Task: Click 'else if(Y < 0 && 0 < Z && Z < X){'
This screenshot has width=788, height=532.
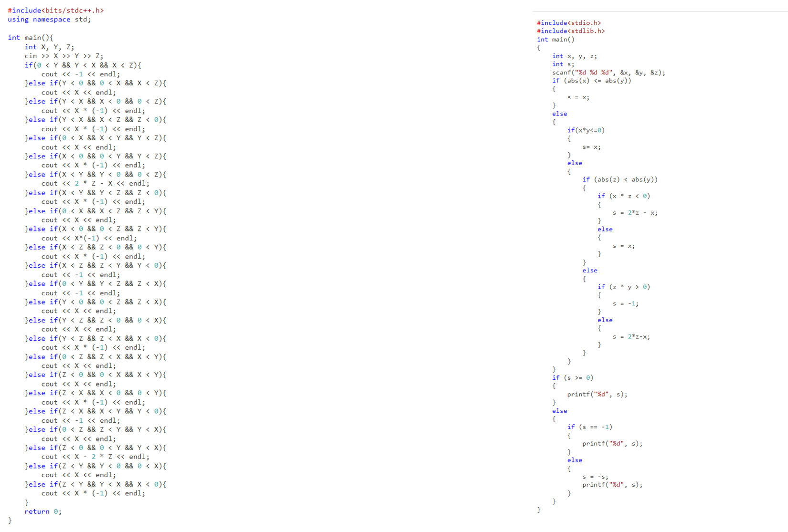Action: pyautogui.click(x=97, y=302)
